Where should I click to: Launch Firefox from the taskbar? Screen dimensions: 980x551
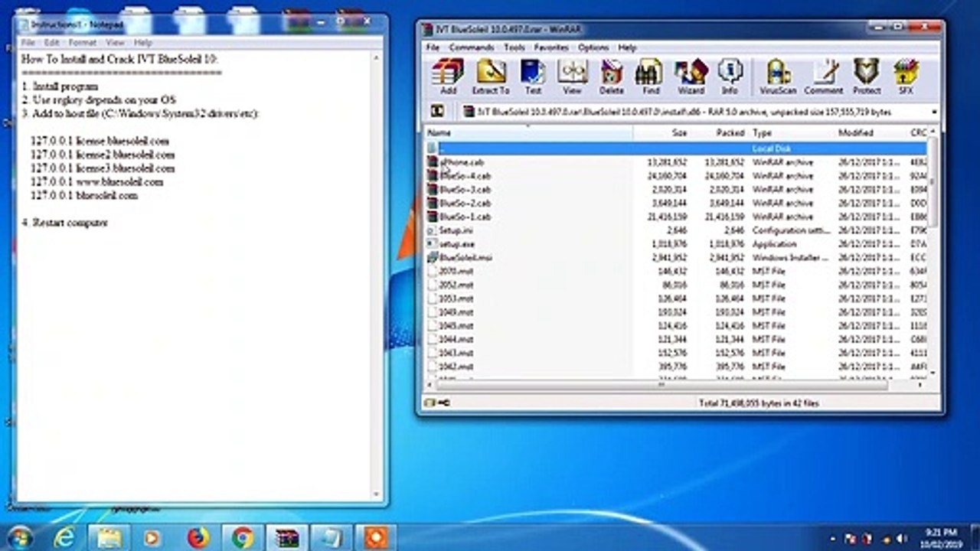[198, 537]
